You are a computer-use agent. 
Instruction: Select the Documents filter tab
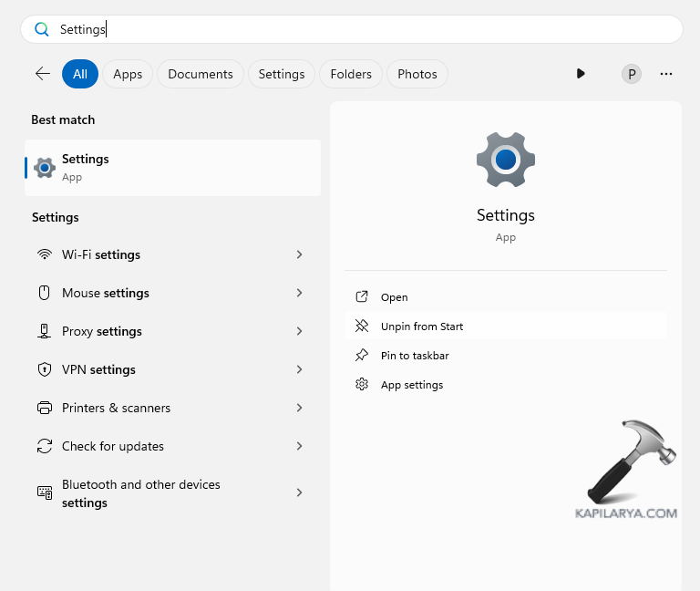pos(201,74)
